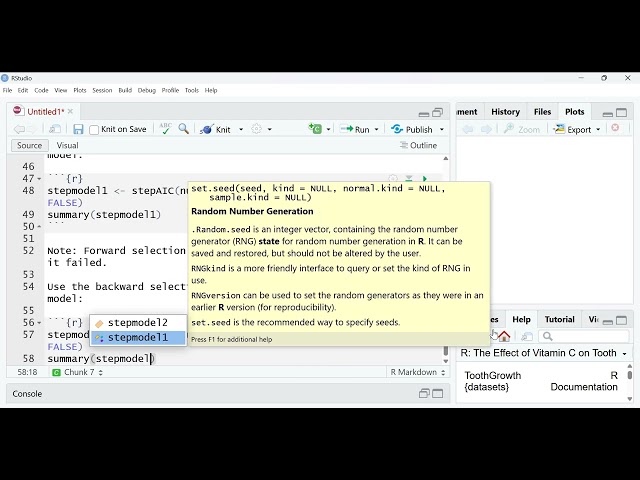Click the Help search field
Screen dimensions: 640x480
584,336
